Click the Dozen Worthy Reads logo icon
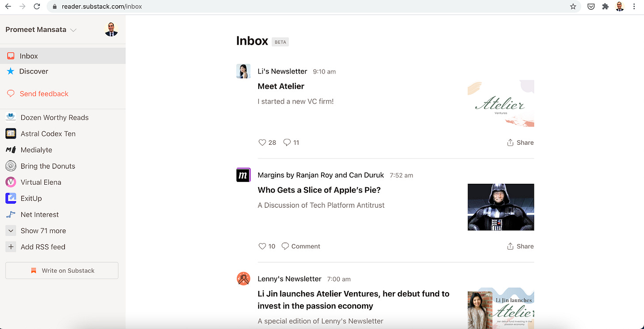Screen dimensions: 644x329 tap(11, 117)
